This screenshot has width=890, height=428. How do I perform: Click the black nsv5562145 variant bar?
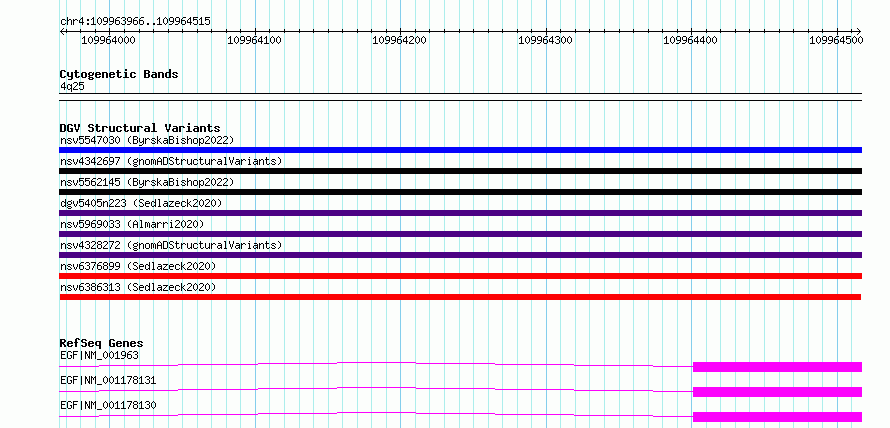pos(460,192)
